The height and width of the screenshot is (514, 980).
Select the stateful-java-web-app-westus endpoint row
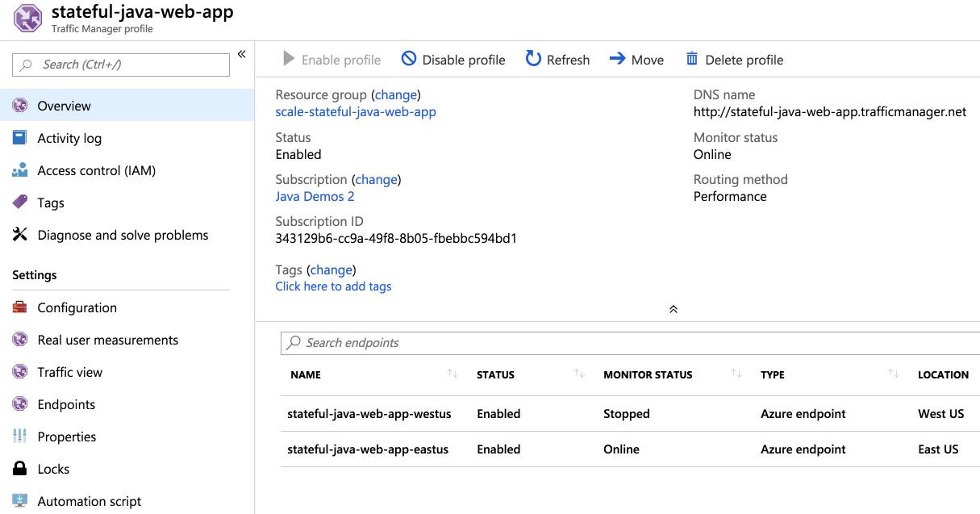tap(369, 414)
